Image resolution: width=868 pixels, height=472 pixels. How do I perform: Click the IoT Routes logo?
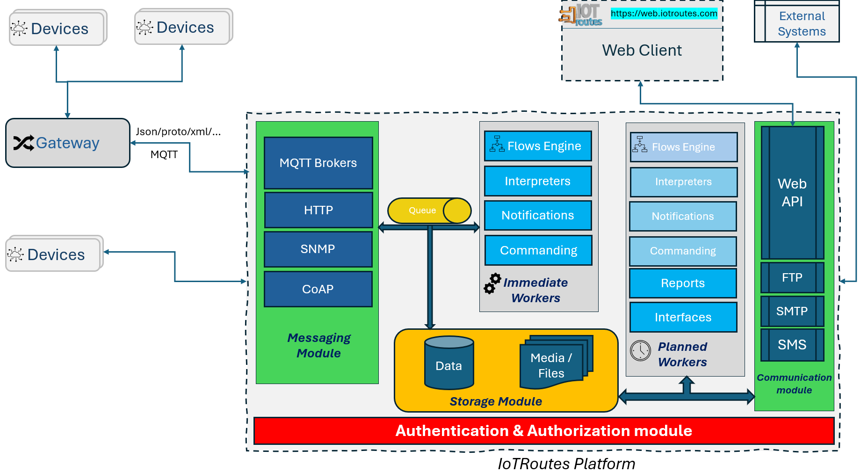[x=581, y=15]
